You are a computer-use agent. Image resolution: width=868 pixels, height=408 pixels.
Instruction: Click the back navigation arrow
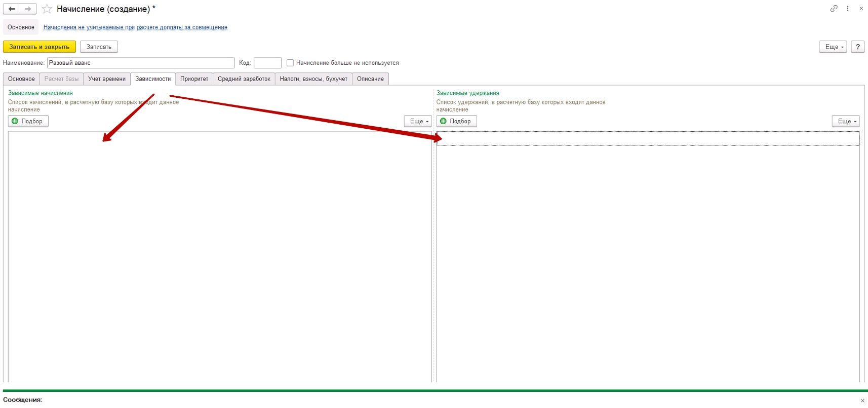click(x=12, y=9)
